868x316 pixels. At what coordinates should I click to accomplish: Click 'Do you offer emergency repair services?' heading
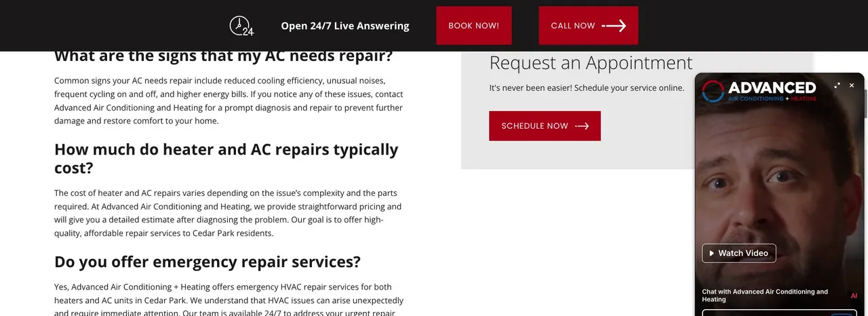point(208,262)
